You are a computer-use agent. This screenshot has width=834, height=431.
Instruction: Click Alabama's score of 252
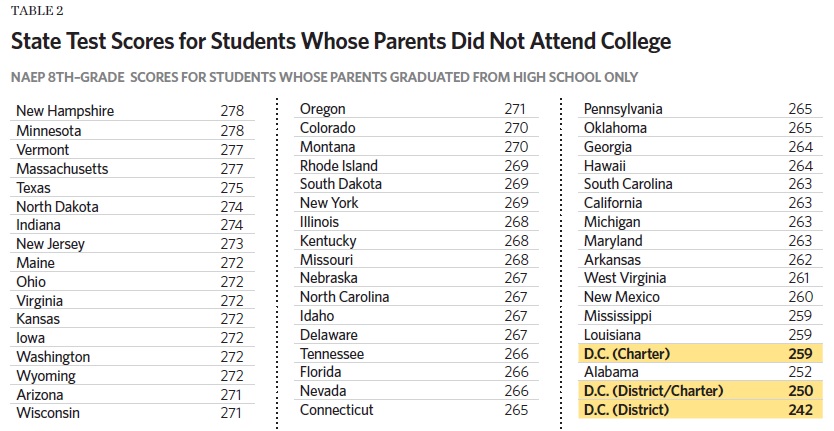click(800, 372)
